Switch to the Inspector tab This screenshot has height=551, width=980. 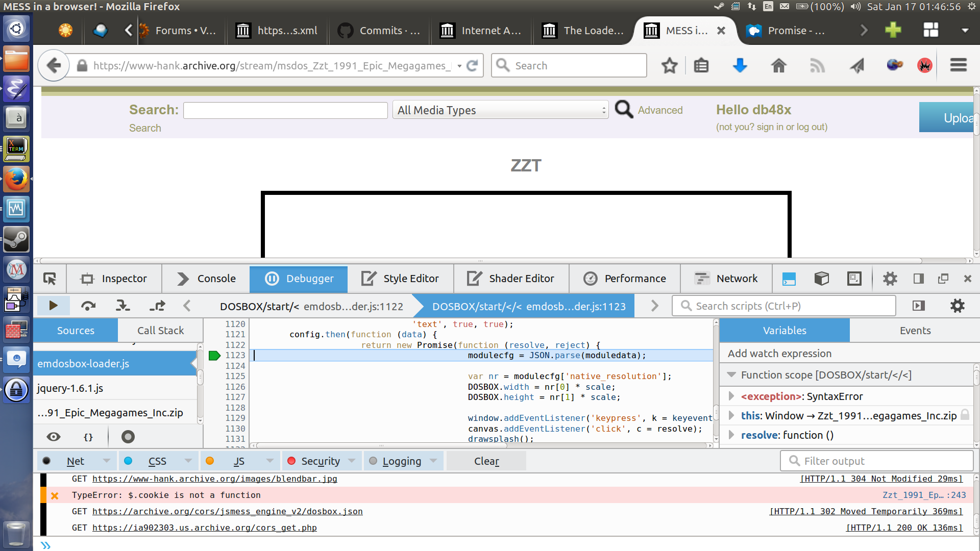[114, 279]
